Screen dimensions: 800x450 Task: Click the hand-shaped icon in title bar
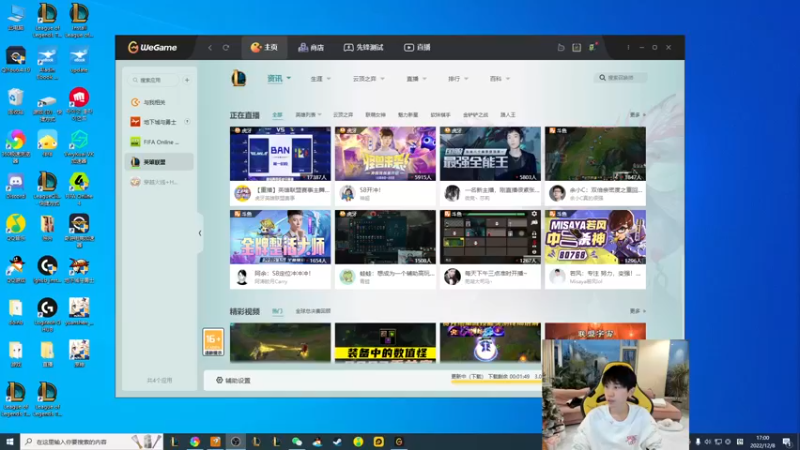pos(561,47)
